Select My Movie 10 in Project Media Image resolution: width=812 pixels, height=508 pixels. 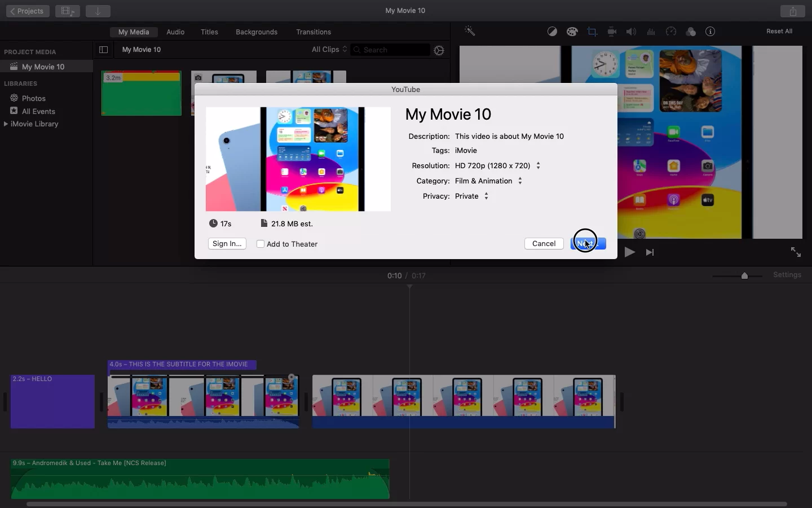[46, 67]
